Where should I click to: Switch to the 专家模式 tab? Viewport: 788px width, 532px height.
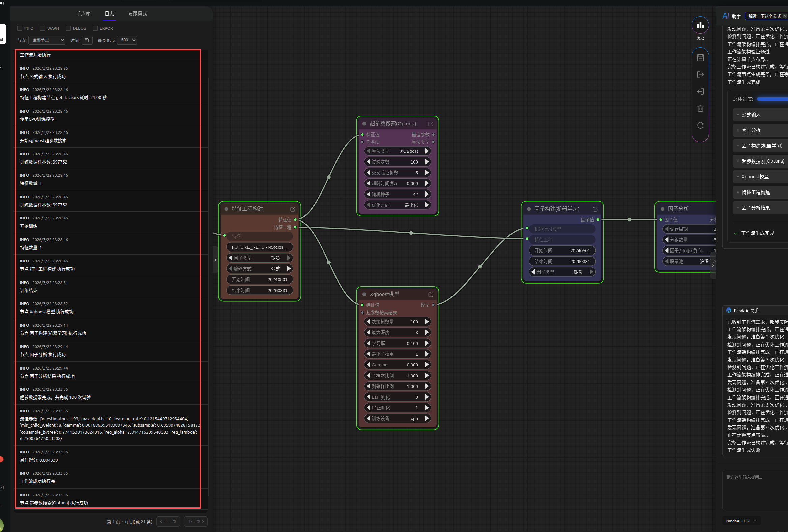click(x=137, y=13)
